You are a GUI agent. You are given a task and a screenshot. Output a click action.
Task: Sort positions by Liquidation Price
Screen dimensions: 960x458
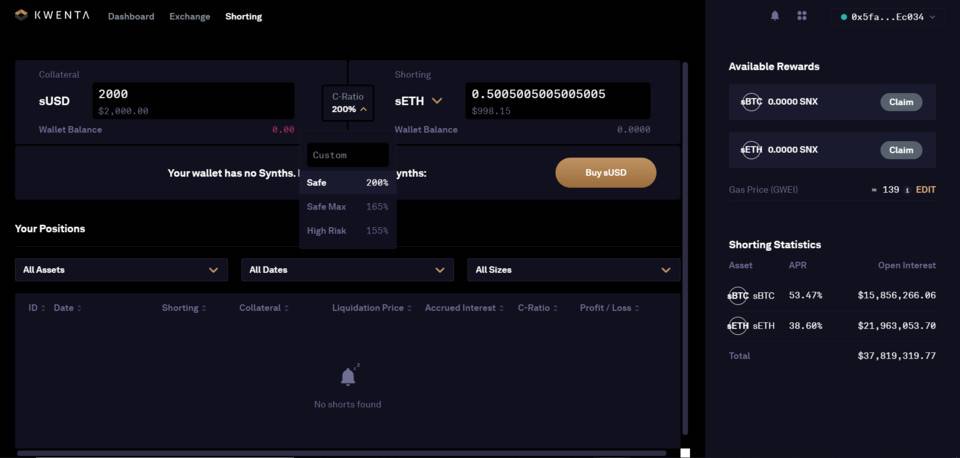point(372,308)
